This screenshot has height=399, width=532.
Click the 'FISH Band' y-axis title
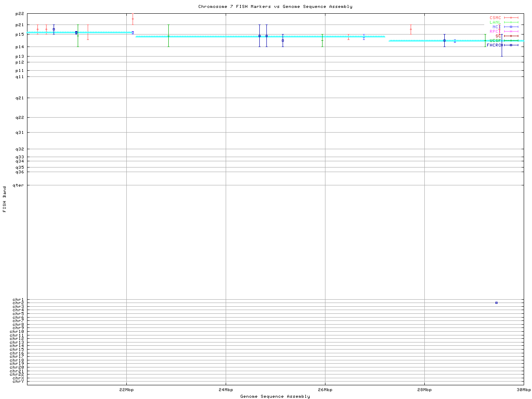[x=5, y=199]
